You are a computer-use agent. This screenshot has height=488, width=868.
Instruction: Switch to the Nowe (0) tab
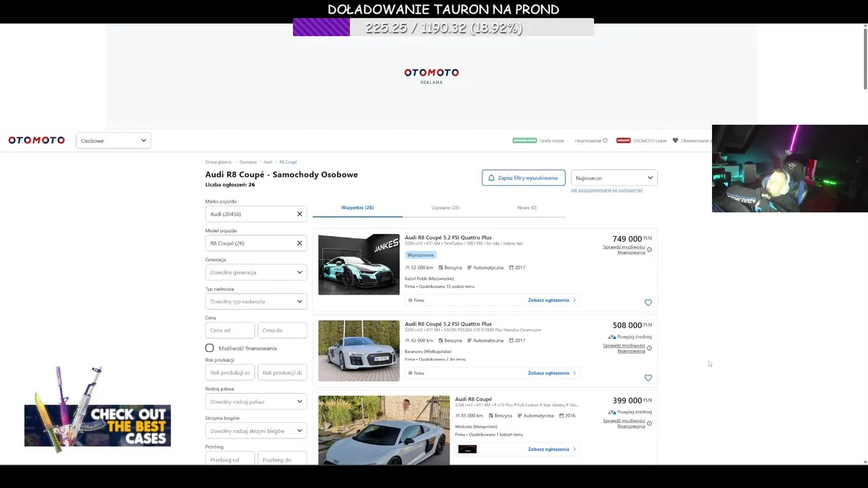527,207
